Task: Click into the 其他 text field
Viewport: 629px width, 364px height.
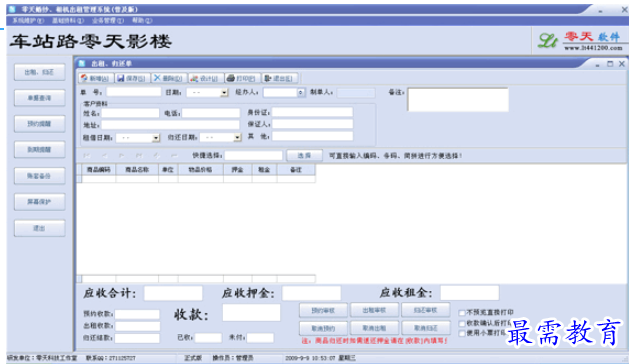Action: pyautogui.click(x=312, y=136)
